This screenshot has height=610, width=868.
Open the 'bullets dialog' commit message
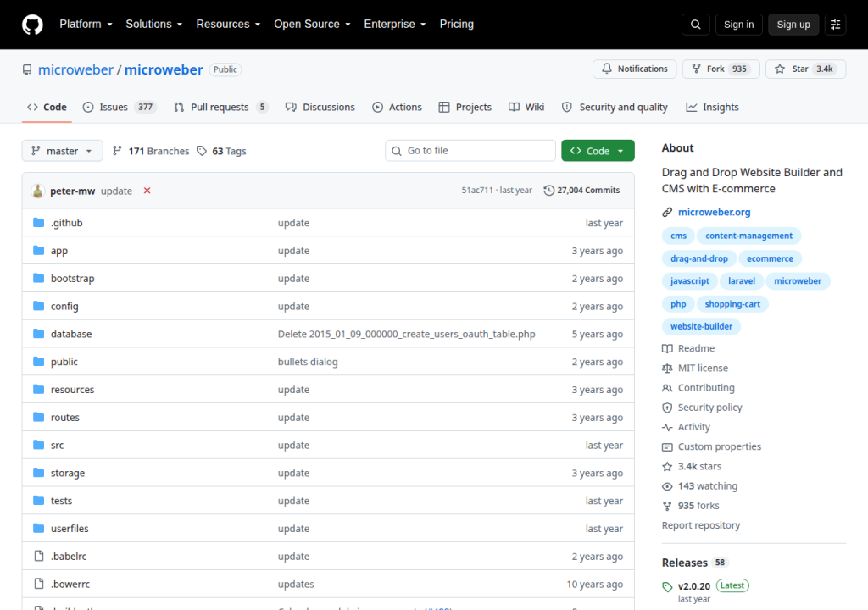point(308,362)
